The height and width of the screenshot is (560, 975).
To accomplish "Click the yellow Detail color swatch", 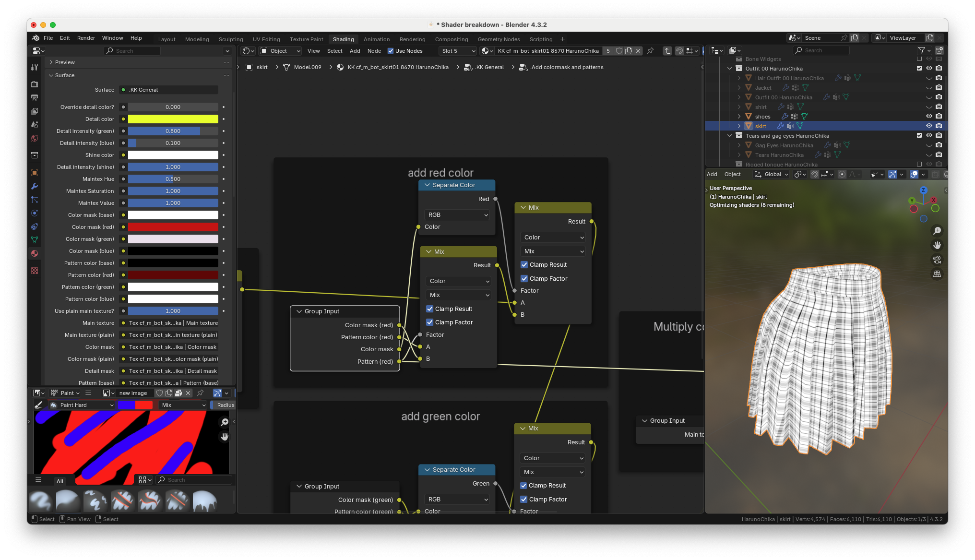I will click(x=173, y=119).
